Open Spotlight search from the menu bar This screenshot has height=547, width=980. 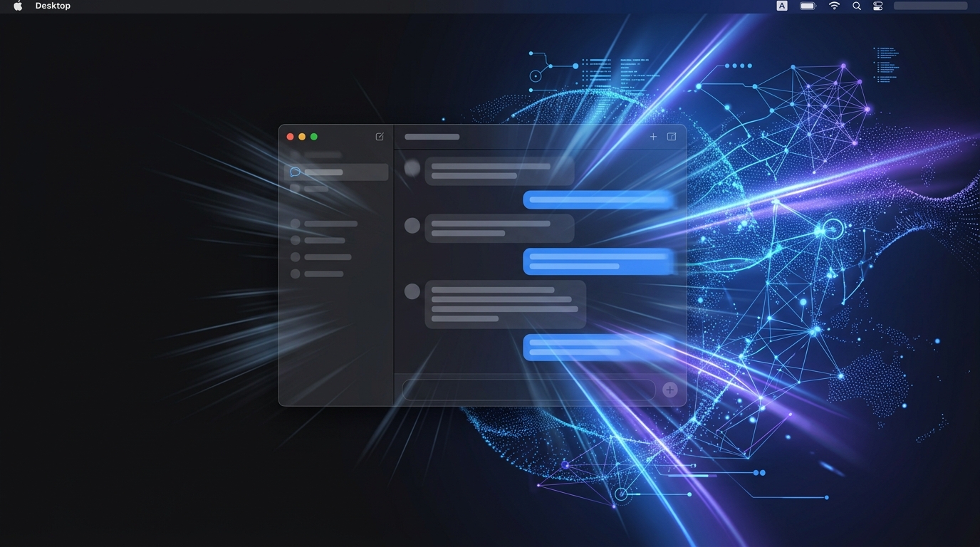(x=856, y=6)
